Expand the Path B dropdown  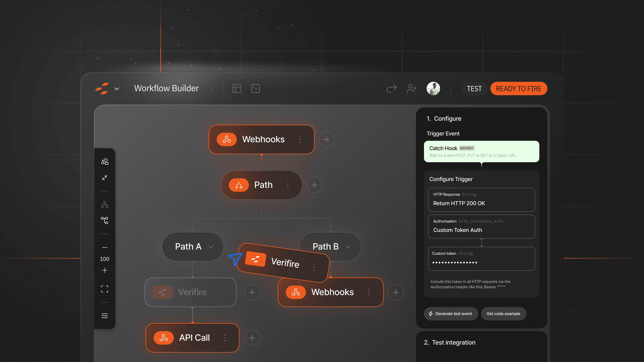(348, 247)
